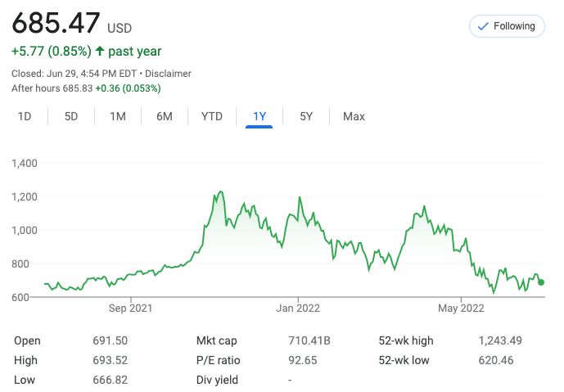Select the 1D time range tab
Image resolution: width=564 pixels, height=392 pixels.
(x=25, y=116)
